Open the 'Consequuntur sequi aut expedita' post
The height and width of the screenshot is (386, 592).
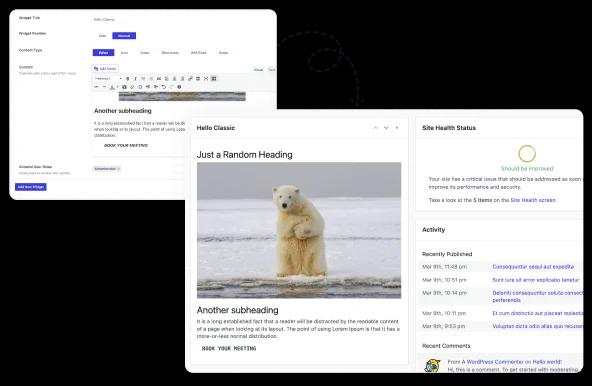pos(533,267)
